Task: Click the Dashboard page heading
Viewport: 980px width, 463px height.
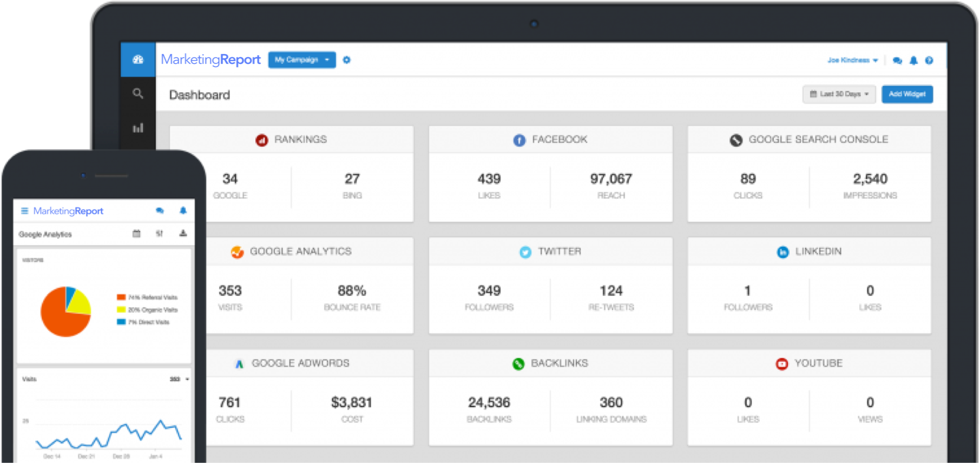Action: coord(200,95)
